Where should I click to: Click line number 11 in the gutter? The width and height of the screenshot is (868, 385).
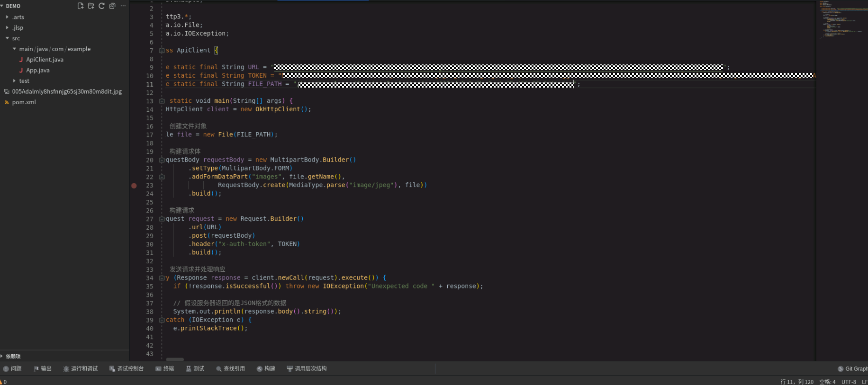click(x=150, y=84)
